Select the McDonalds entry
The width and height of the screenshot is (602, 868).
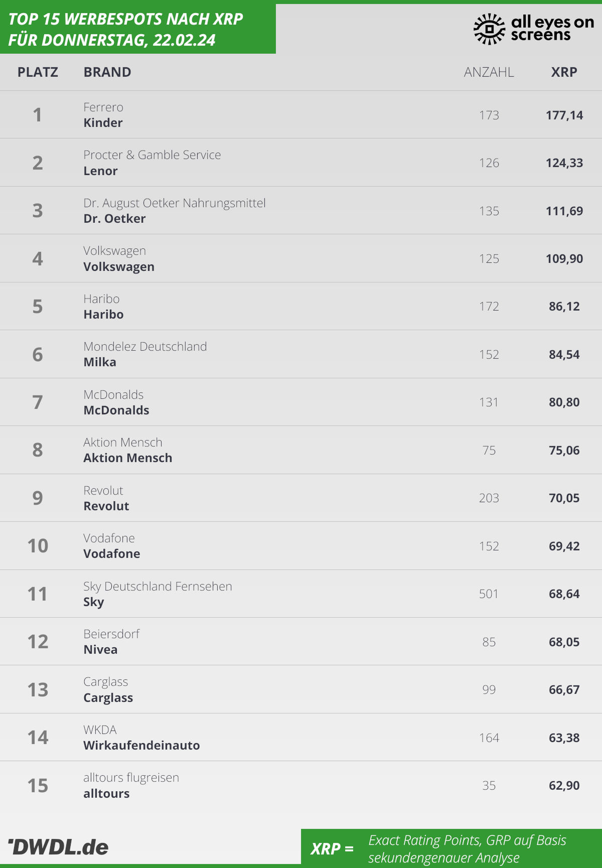click(301, 402)
